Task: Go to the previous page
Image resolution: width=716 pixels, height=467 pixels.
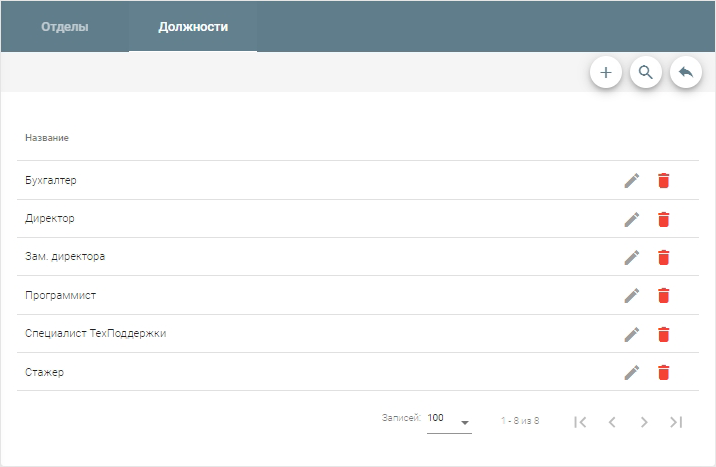Action: 612,422
